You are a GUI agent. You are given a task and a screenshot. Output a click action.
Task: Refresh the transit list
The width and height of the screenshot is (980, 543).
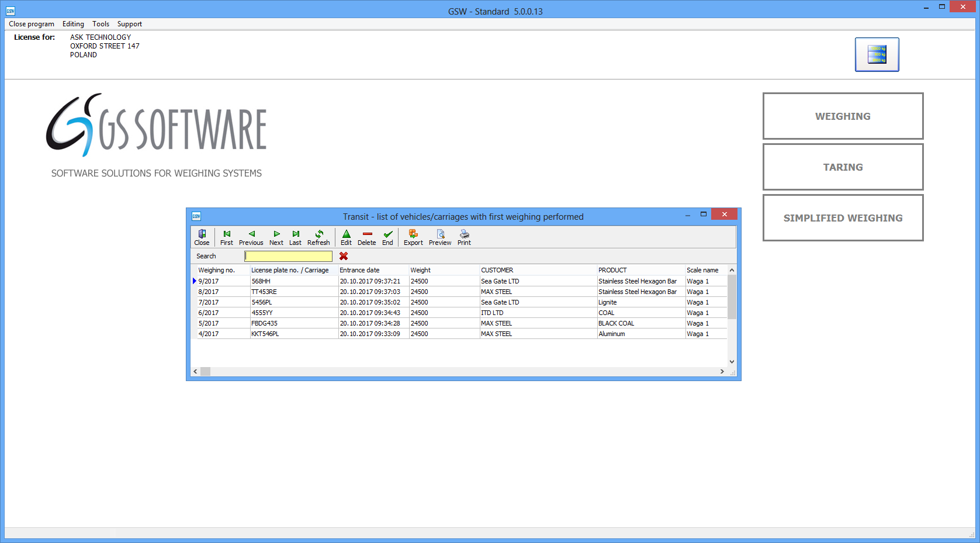(318, 237)
